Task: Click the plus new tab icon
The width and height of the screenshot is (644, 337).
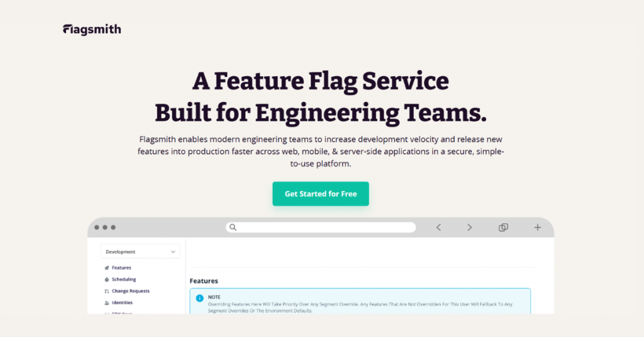Action: (x=537, y=228)
